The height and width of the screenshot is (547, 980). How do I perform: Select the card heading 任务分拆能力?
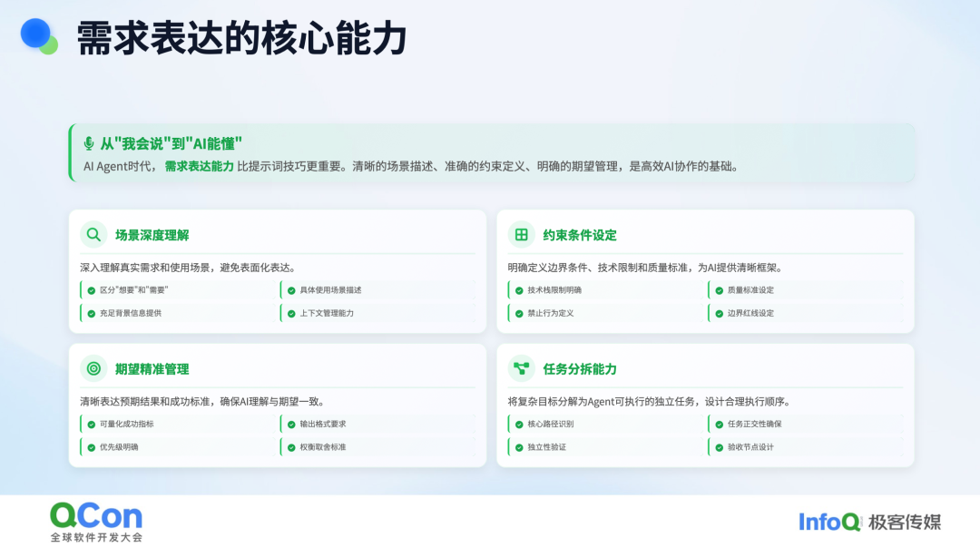click(579, 369)
